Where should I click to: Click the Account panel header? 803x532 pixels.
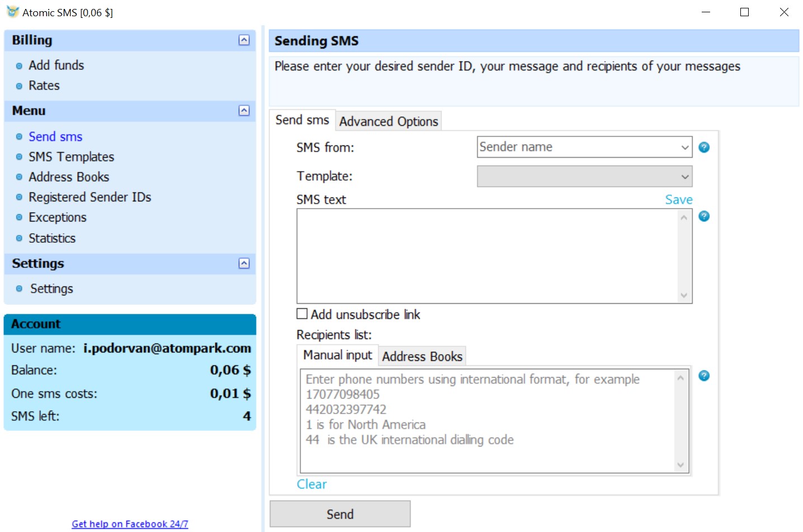tap(130, 324)
